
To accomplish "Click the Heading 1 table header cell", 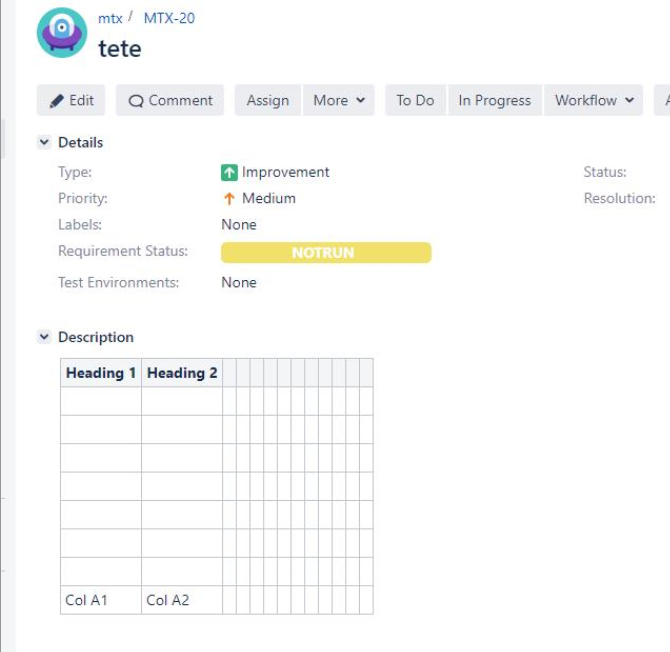I will tap(101, 373).
